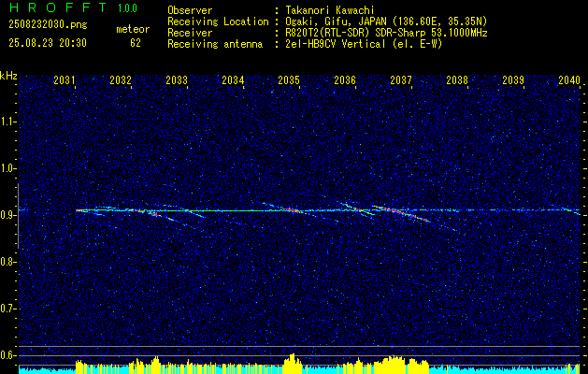Click the meteor label

133,29
